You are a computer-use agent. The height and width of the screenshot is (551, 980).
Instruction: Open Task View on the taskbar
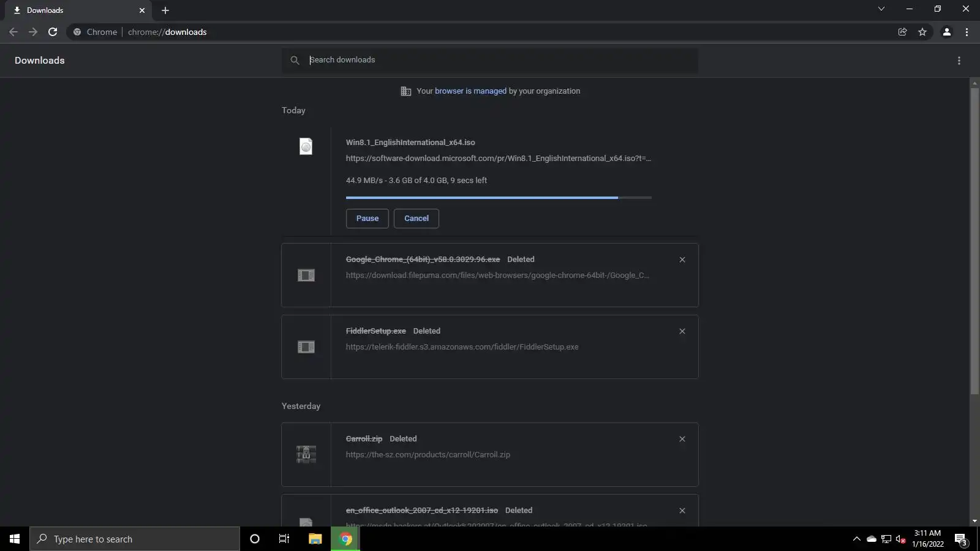[284, 539]
